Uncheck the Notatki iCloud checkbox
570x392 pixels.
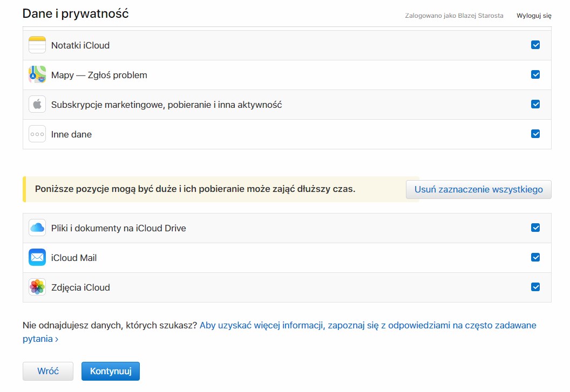point(535,45)
